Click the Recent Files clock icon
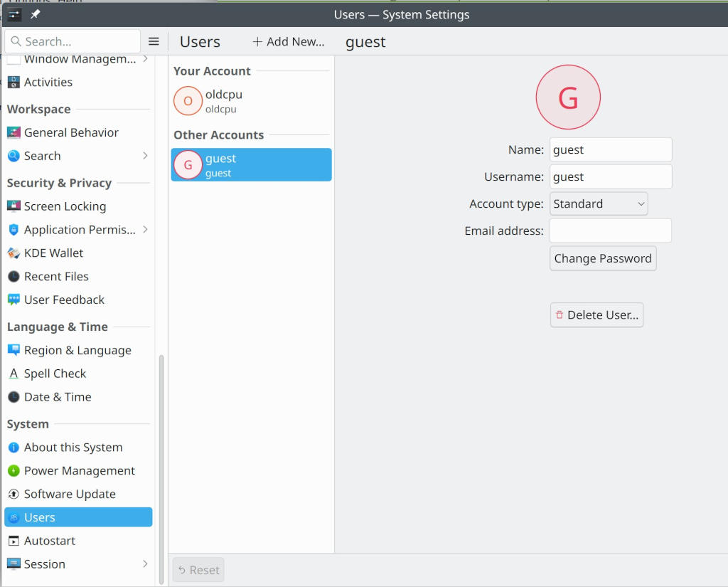The height and width of the screenshot is (587, 728). 14,277
